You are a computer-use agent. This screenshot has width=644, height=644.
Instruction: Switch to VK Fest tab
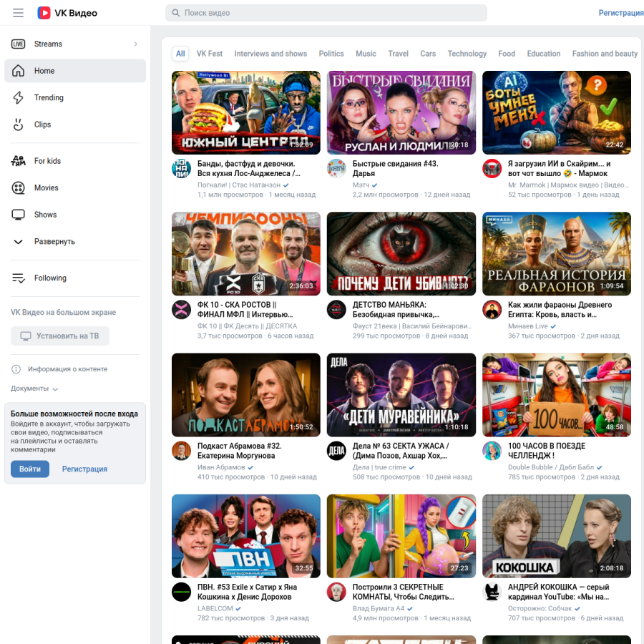(210, 54)
